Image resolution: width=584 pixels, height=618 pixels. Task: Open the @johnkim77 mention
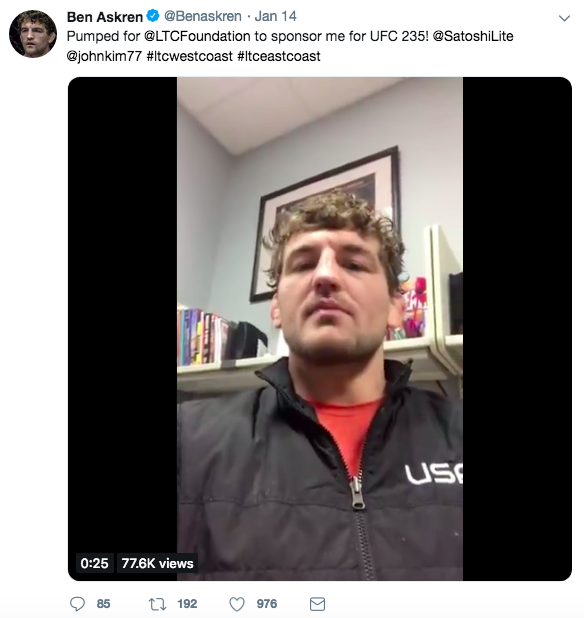[104, 56]
